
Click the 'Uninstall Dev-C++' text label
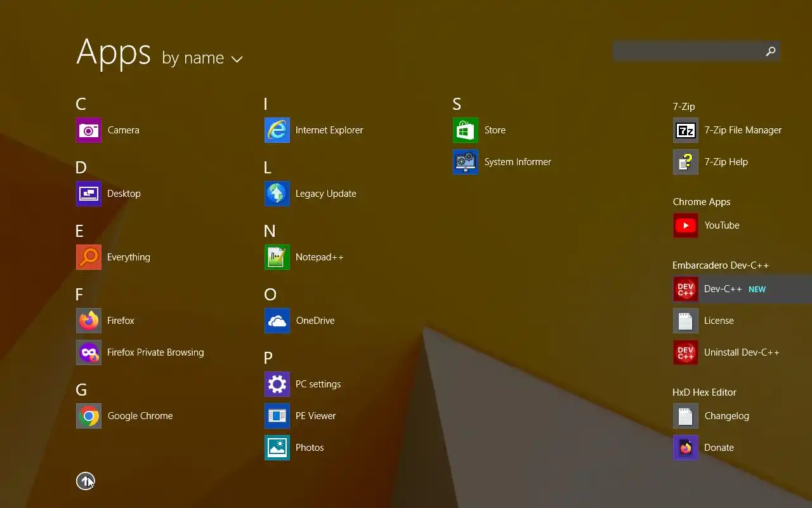click(x=742, y=352)
